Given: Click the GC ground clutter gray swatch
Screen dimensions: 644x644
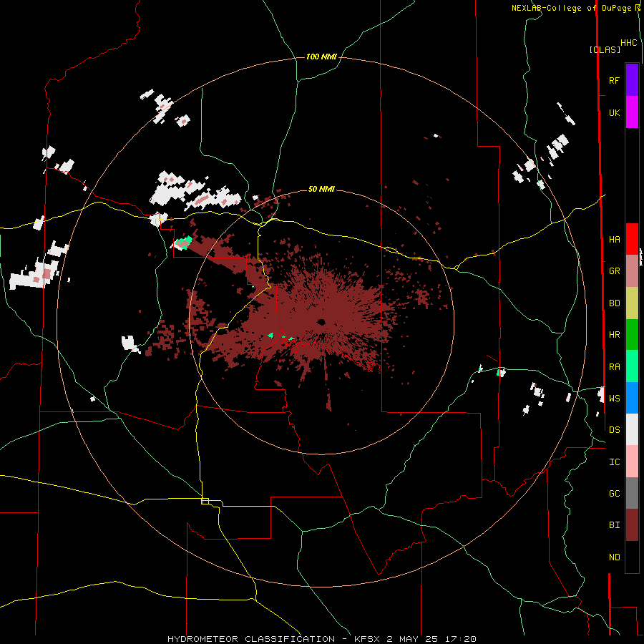Looking at the screenshot, I should [x=632, y=493].
